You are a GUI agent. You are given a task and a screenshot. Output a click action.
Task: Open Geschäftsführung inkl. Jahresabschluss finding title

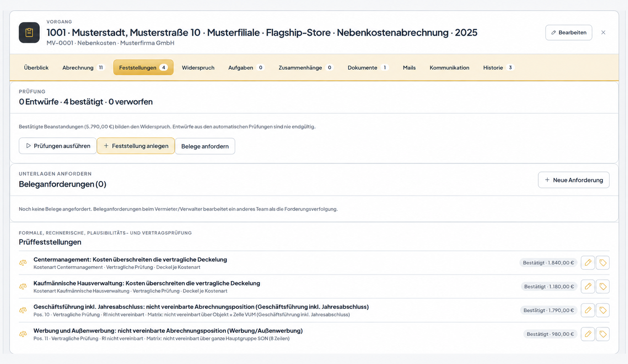201,307
